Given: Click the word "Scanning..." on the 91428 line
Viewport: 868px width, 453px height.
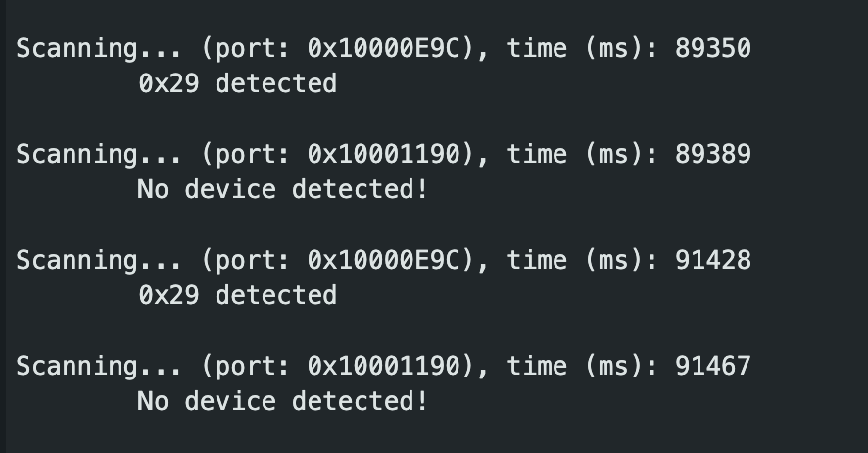Looking at the screenshot, I should (99, 260).
